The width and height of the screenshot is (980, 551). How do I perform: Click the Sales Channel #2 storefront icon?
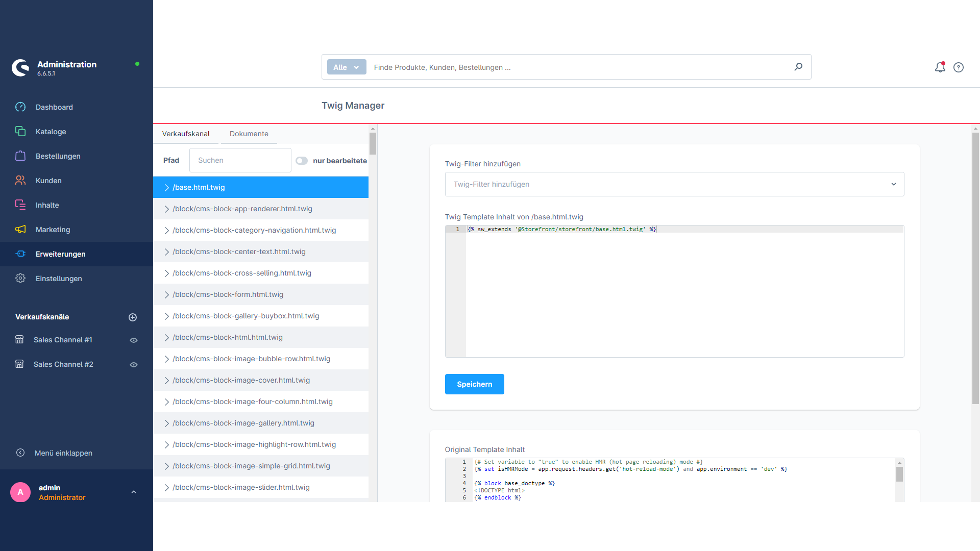click(19, 364)
